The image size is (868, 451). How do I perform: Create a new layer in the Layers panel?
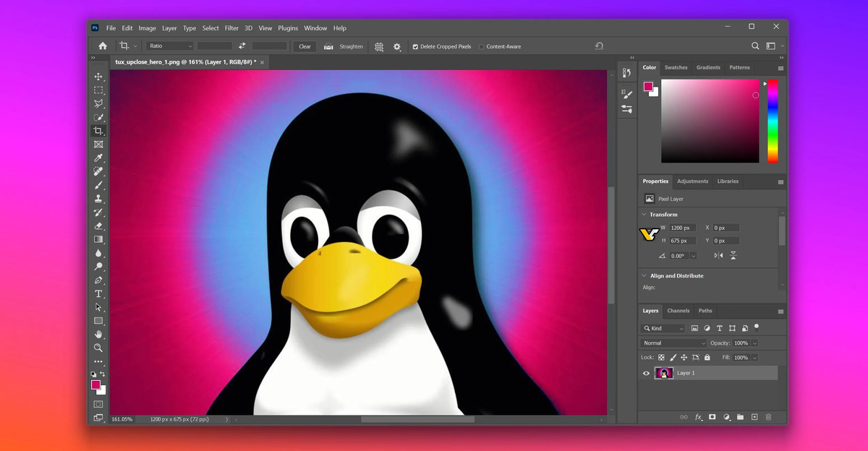[754, 417]
